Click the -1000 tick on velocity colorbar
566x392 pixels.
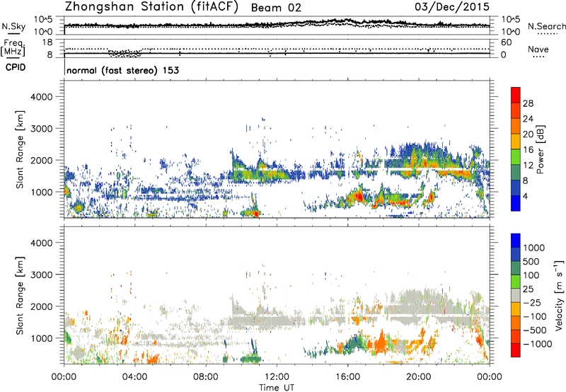[538, 344]
